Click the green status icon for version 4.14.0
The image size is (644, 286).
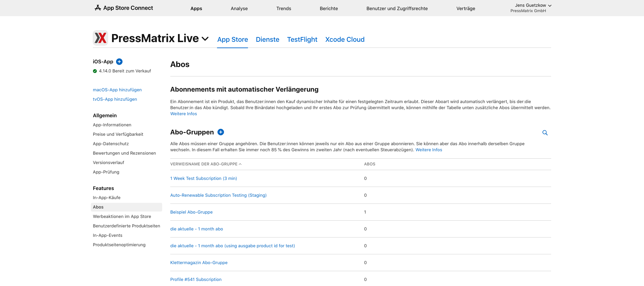click(x=95, y=71)
